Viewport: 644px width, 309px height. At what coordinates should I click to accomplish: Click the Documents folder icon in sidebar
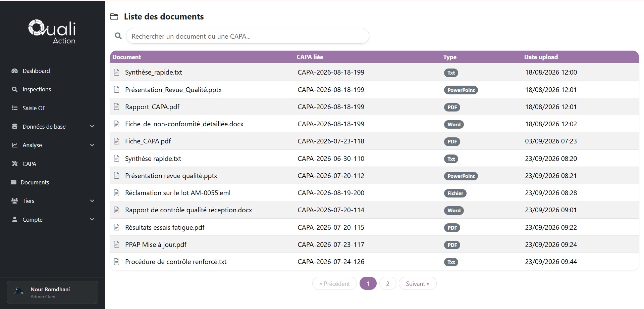pyautogui.click(x=13, y=182)
